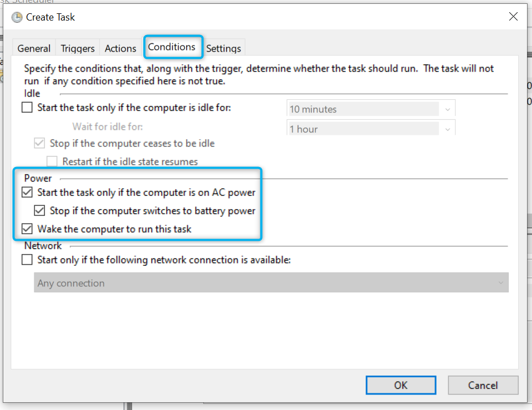Screen dimensions: 532x410
Task: Check restart if idle state resumes
Action: coord(52,161)
